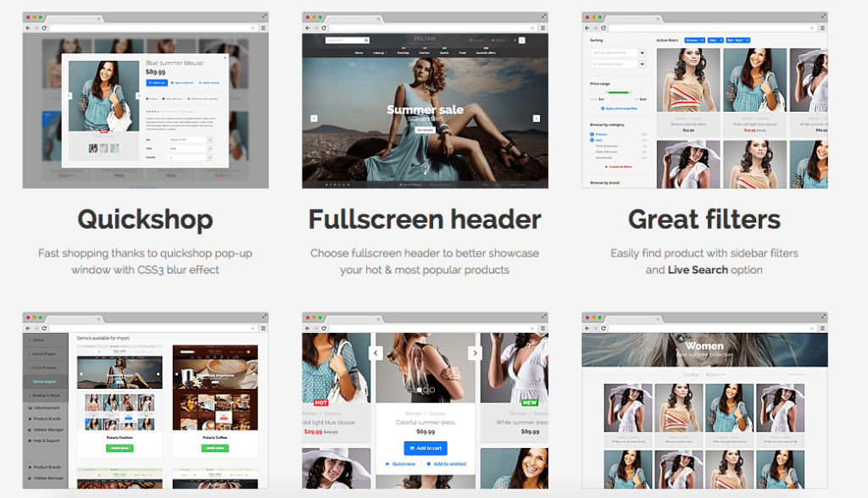
Task: Click menu grid icon in Women catalog mockup
Action: click(x=822, y=328)
